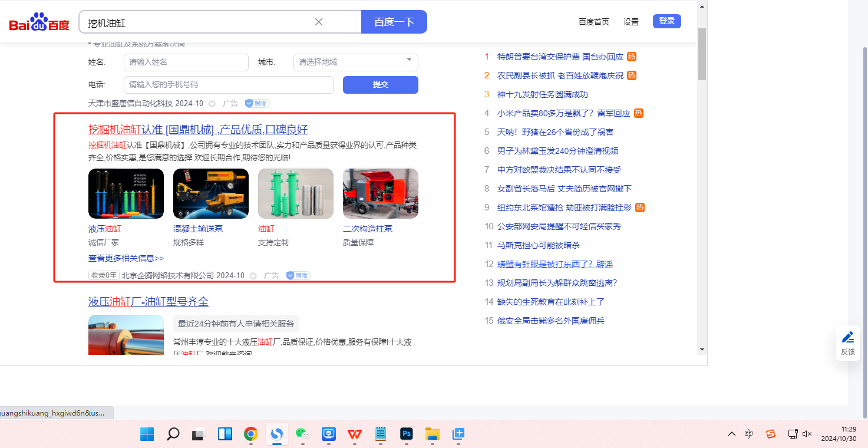Open hot search 男子为林黛玉发240分钟澄清视频

tap(558, 151)
